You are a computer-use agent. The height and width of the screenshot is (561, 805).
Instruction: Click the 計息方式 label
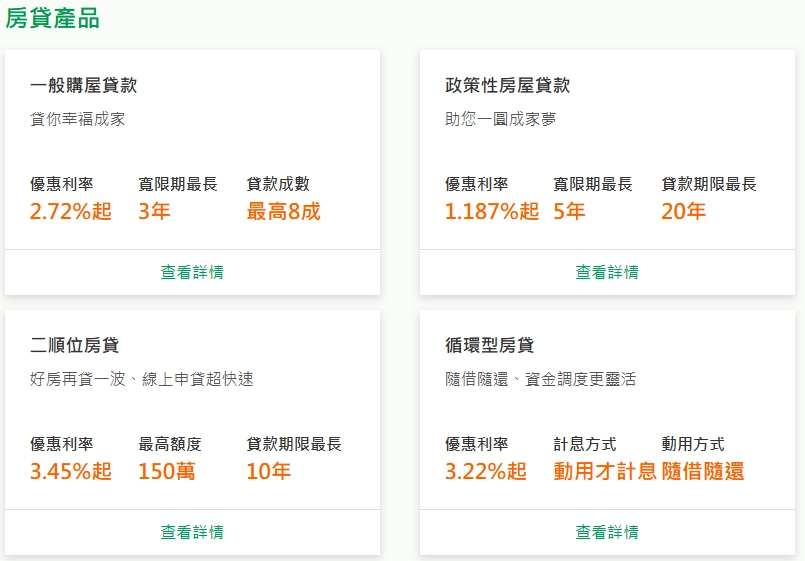585,444
